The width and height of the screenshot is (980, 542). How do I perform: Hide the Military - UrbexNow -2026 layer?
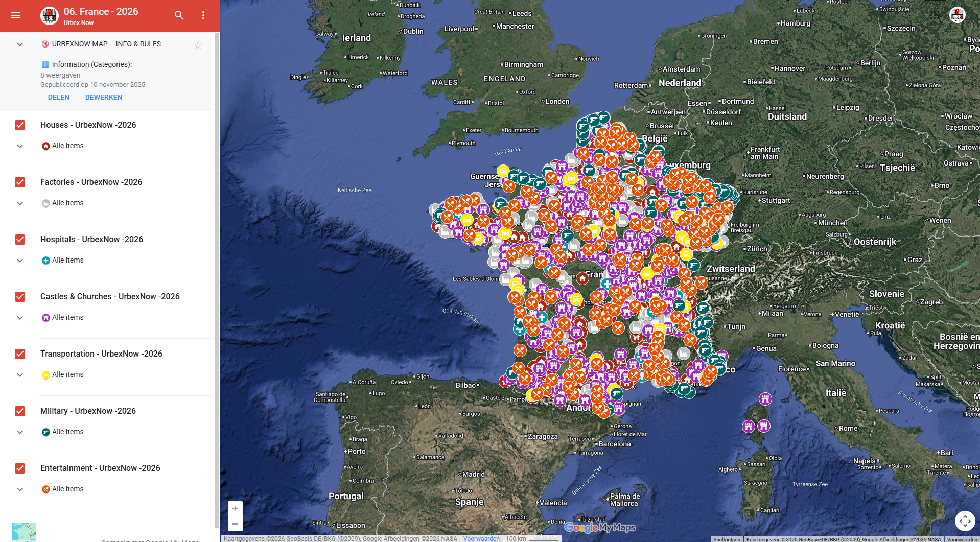point(20,411)
